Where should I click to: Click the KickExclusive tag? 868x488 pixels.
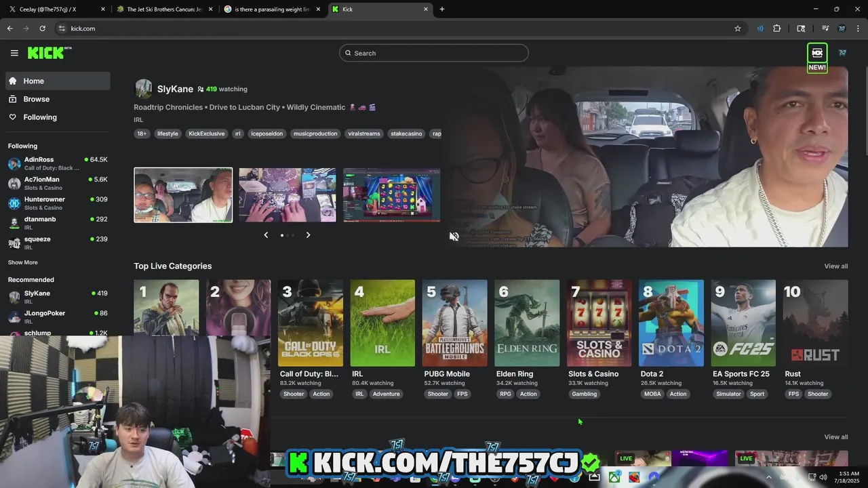pos(206,134)
